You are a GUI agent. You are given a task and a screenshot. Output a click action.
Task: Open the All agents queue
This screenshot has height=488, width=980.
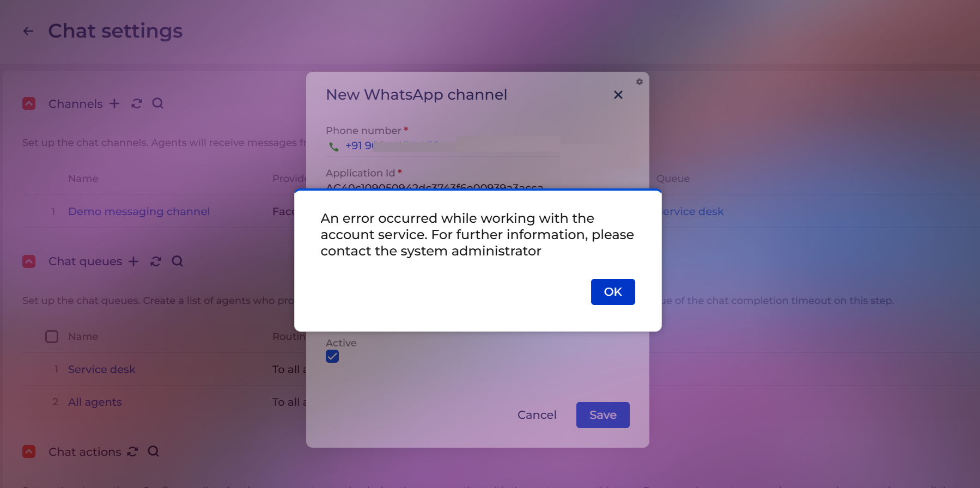tap(95, 402)
